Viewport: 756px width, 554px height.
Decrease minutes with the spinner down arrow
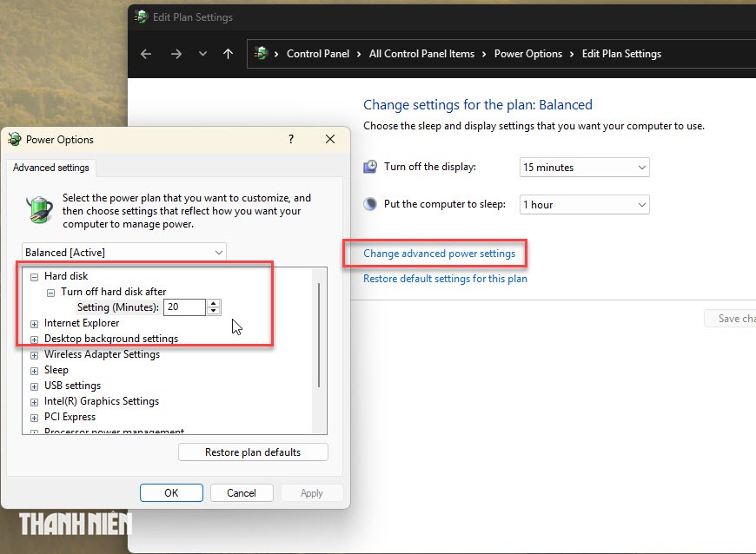[x=214, y=311]
